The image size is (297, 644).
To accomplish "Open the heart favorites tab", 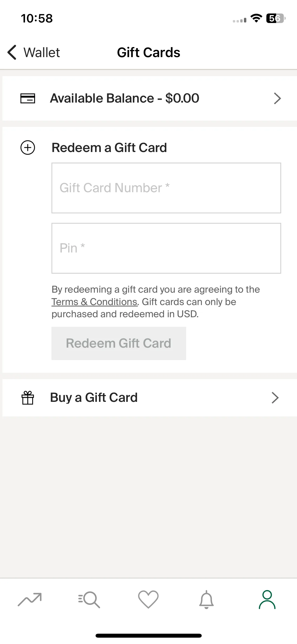I will pyautogui.click(x=148, y=599).
